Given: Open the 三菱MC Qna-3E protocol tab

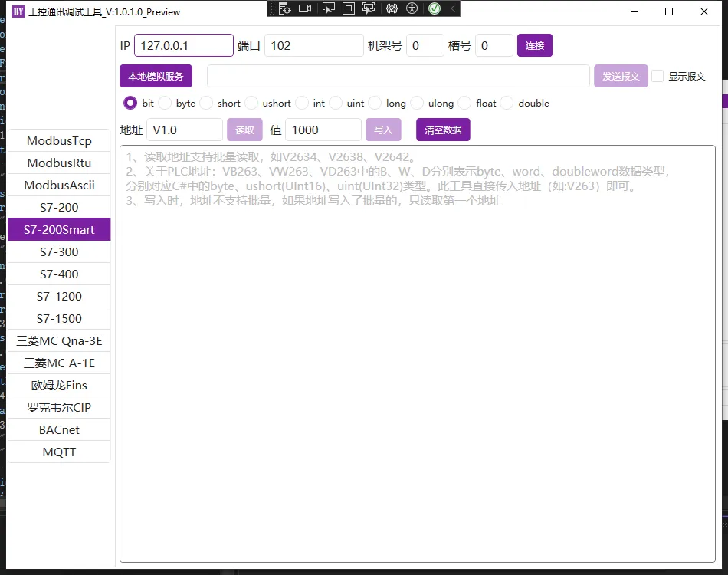Looking at the screenshot, I should [59, 340].
